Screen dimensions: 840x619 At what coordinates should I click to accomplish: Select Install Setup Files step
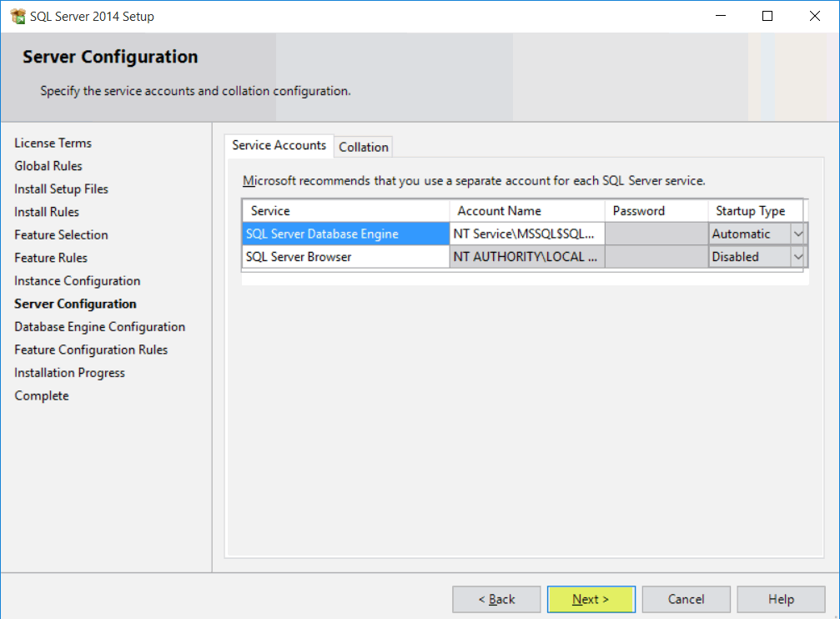(61, 189)
